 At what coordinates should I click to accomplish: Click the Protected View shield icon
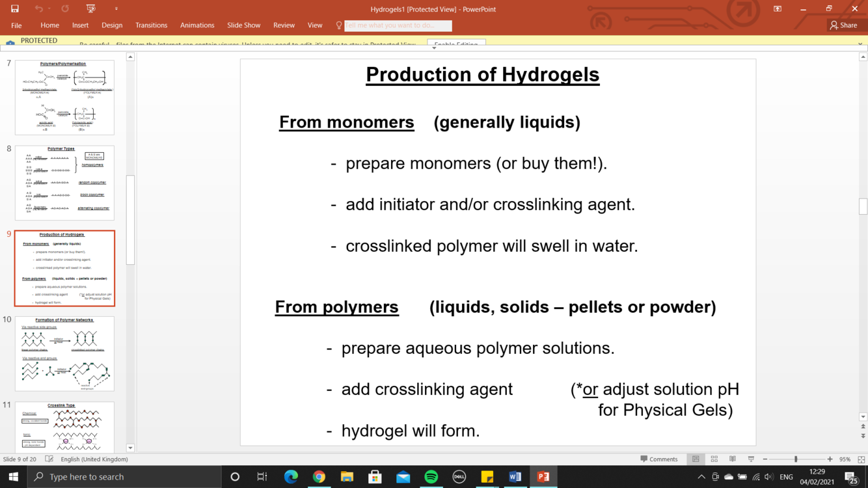tap(10, 42)
